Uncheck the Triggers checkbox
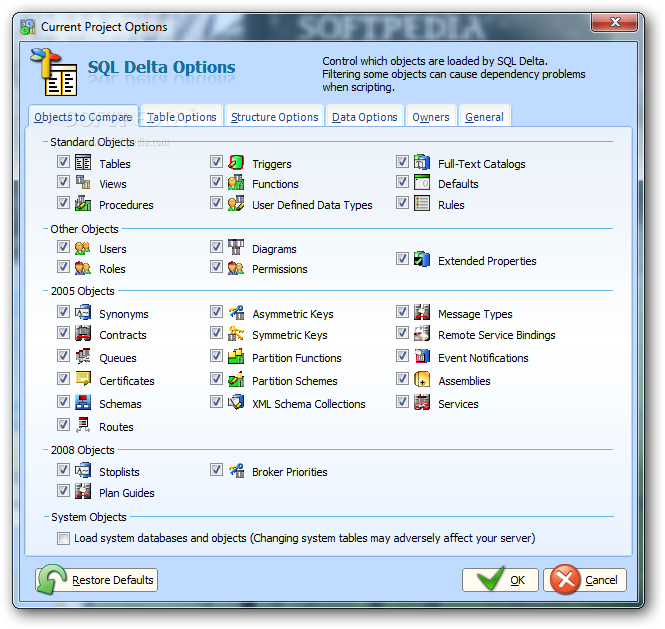 click(216, 162)
